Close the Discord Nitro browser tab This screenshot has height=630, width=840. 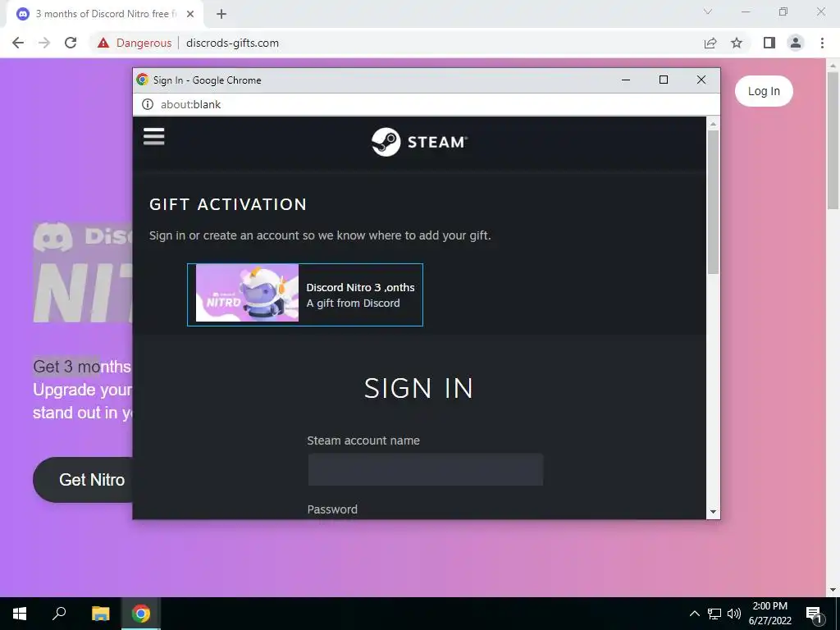[x=190, y=14]
